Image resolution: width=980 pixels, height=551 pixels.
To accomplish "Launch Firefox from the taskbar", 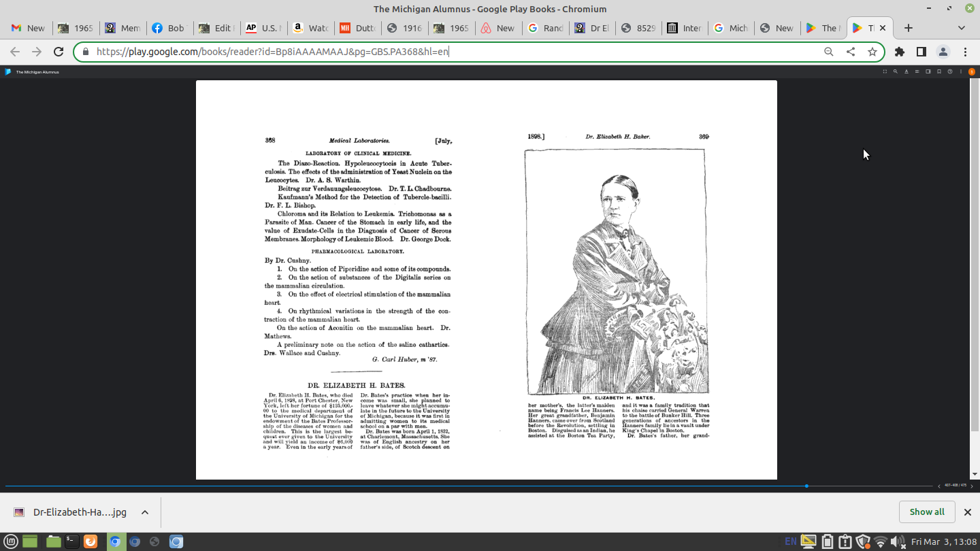I will 90,541.
